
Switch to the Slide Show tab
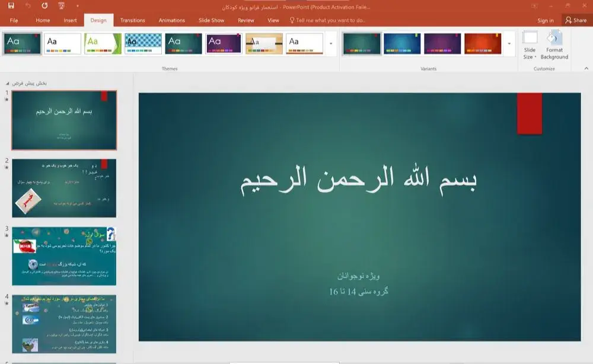[x=211, y=20]
